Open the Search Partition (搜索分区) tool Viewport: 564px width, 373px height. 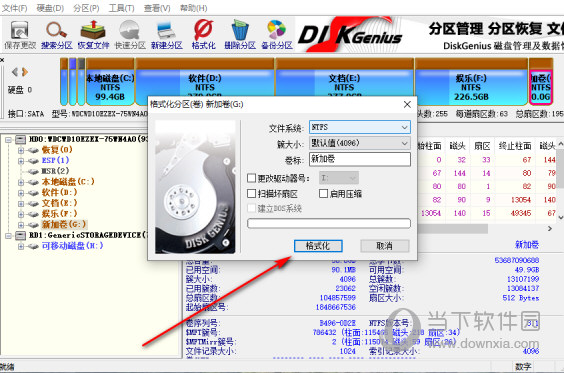click(56, 35)
